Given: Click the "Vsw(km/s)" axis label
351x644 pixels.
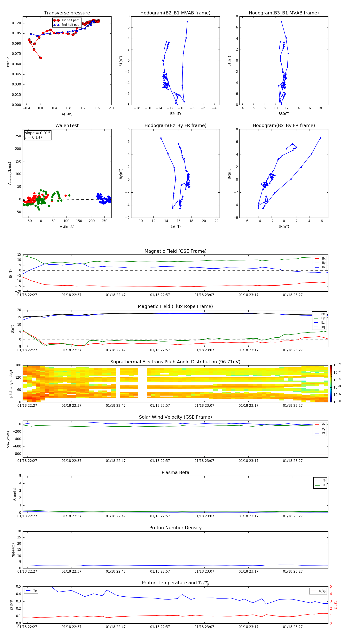Looking at the screenshot, I should [8, 439].
